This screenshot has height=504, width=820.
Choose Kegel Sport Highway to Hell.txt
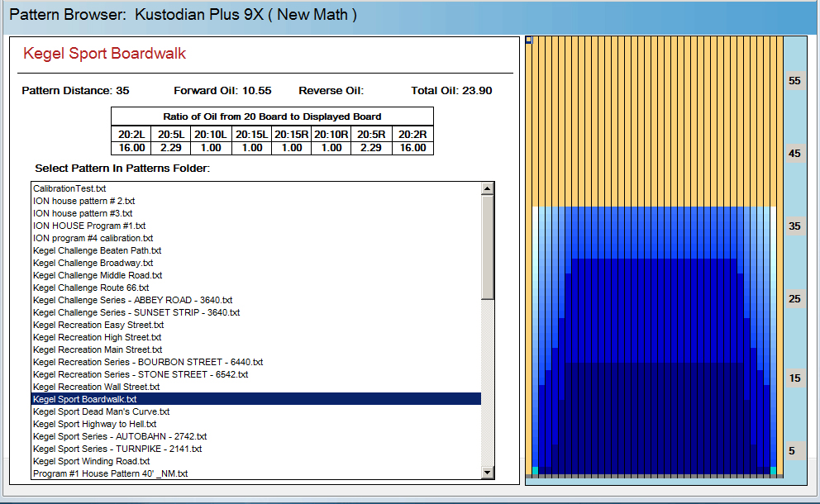point(94,424)
